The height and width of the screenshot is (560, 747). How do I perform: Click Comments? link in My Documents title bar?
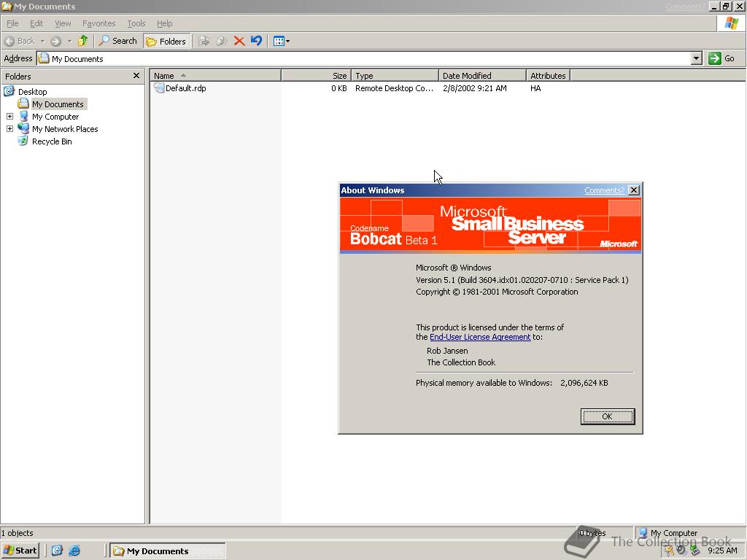[x=684, y=7]
